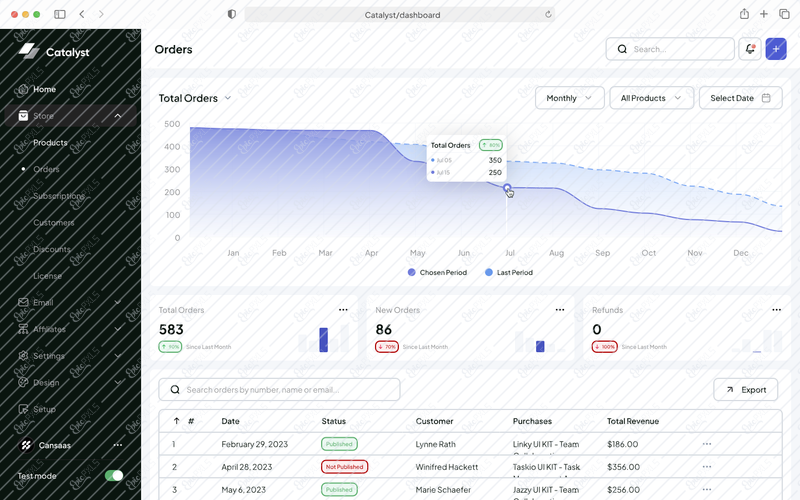Viewport: 800px width, 500px height.
Task: Sort table by Customer header
Action: [434, 421]
